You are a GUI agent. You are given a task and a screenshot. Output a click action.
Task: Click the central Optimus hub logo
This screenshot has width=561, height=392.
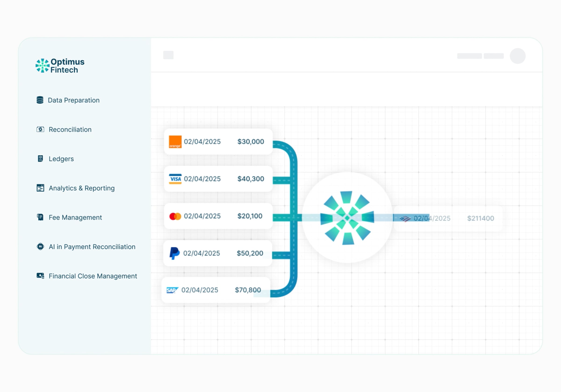point(347,218)
